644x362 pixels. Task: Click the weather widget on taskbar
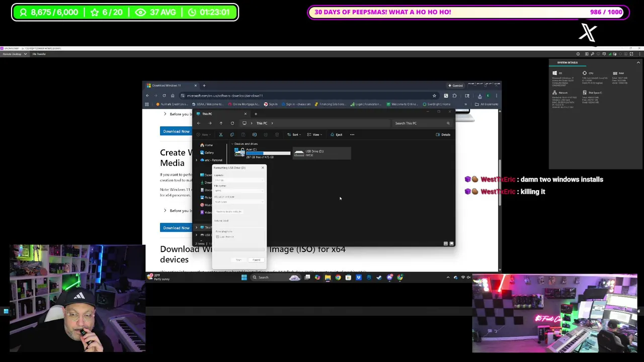coord(158,277)
